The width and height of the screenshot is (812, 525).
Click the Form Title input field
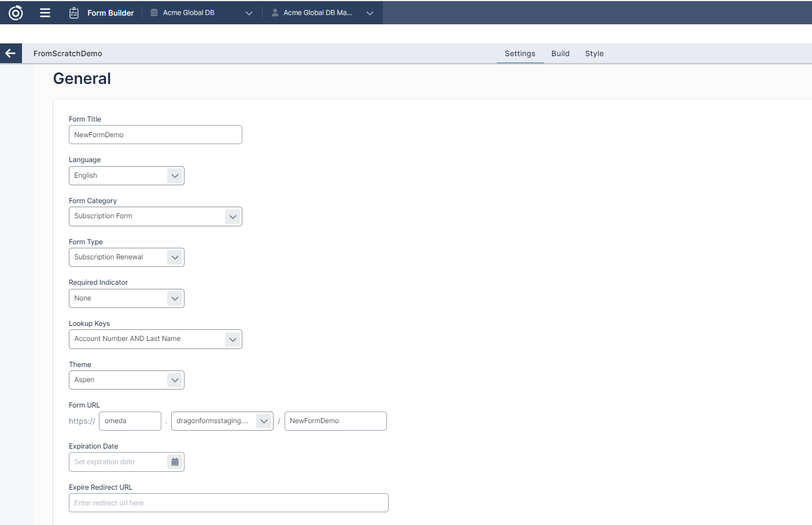155,134
